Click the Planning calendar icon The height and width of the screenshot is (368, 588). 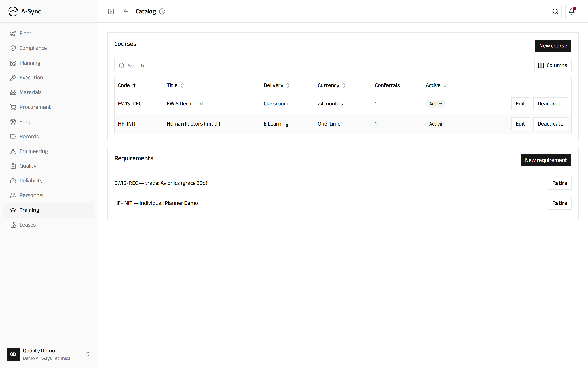tap(13, 63)
